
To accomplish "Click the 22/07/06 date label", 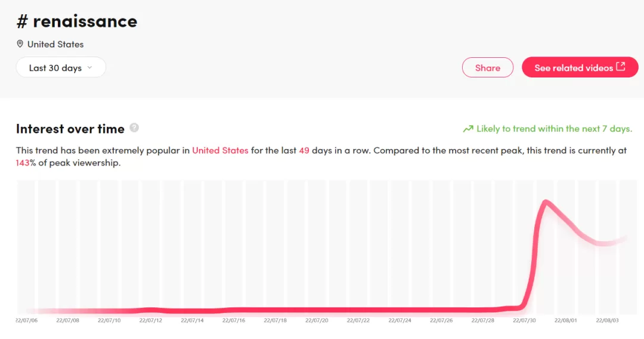I will [x=27, y=320].
